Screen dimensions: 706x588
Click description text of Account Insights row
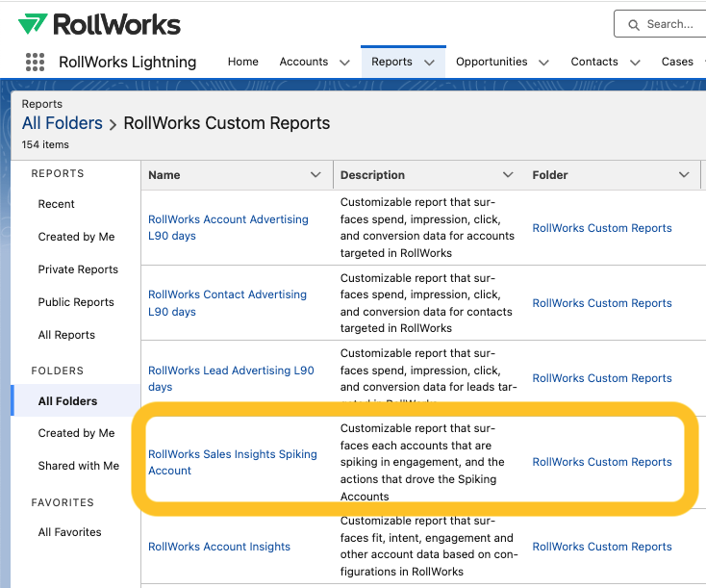point(429,546)
